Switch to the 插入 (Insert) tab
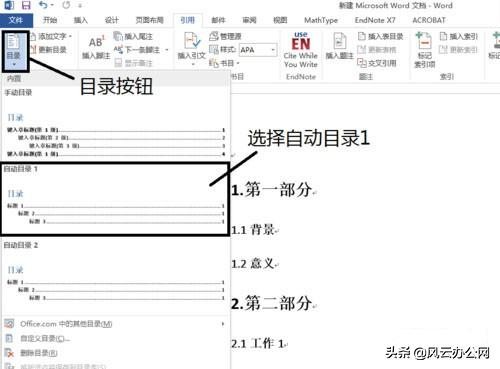This screenshot has height=369, width=500. [80, 20]
